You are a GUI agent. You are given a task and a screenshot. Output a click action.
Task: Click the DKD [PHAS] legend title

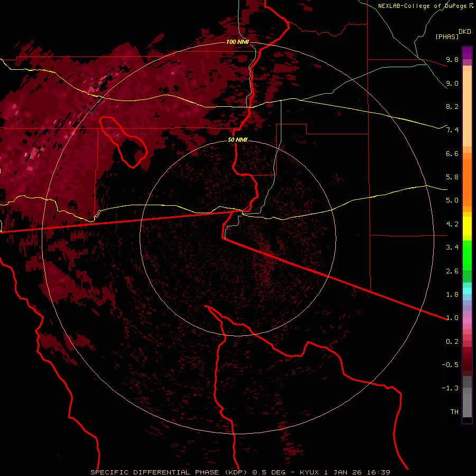pyautogui.click(x=453, y=34)
